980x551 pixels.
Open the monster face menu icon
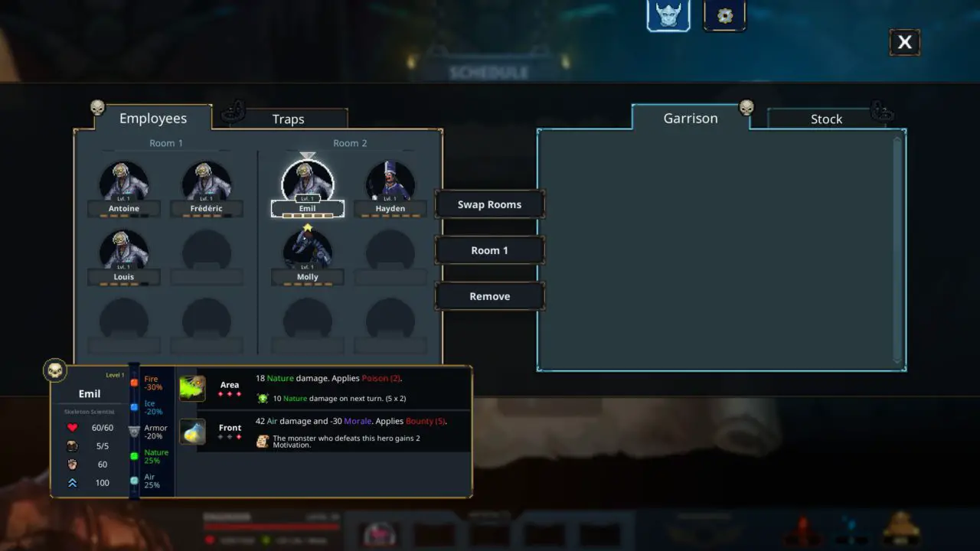tap(668, 15)
